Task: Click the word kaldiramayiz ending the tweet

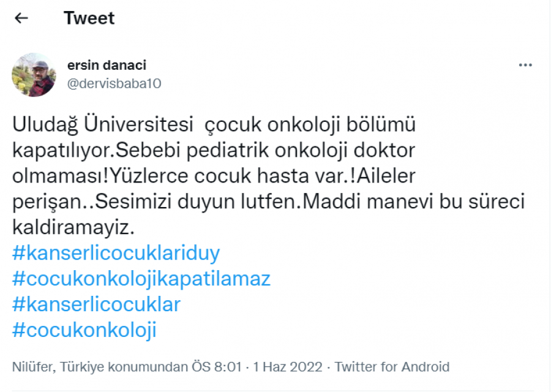Action: pyautogui.click(x=72, y=227)
